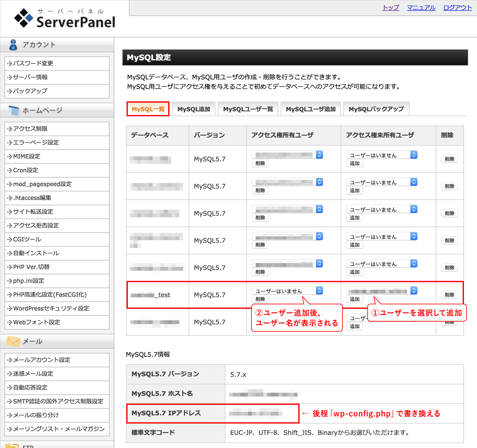This screenshot has height=448, width=477.
Task: Open the トップ link
Action: (x=391, y=8)
